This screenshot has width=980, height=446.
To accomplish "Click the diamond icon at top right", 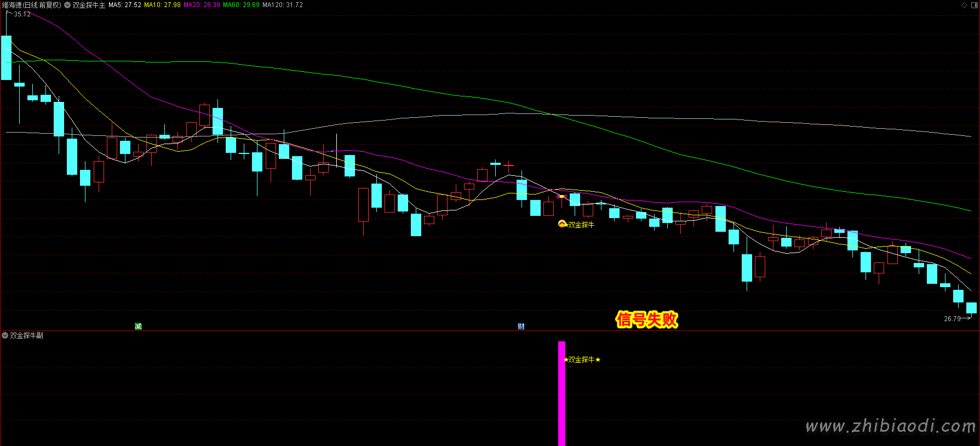I will (x=965, y=5).
